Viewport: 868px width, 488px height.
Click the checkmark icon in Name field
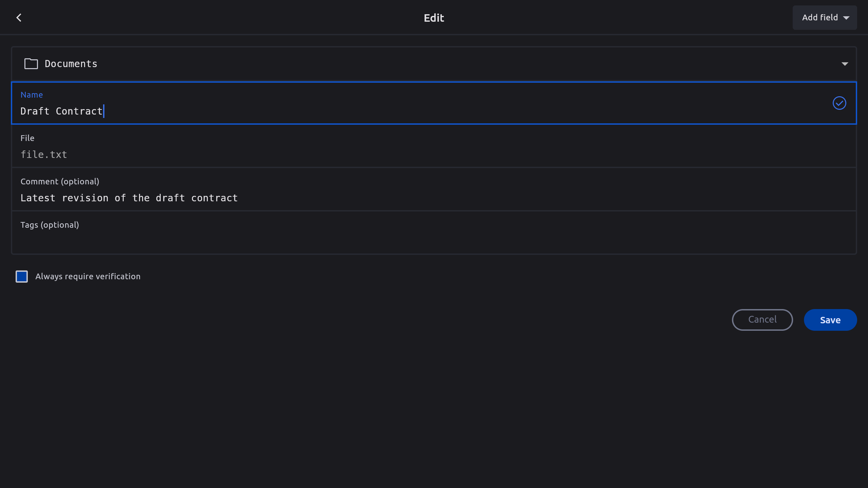click(839, 103)
